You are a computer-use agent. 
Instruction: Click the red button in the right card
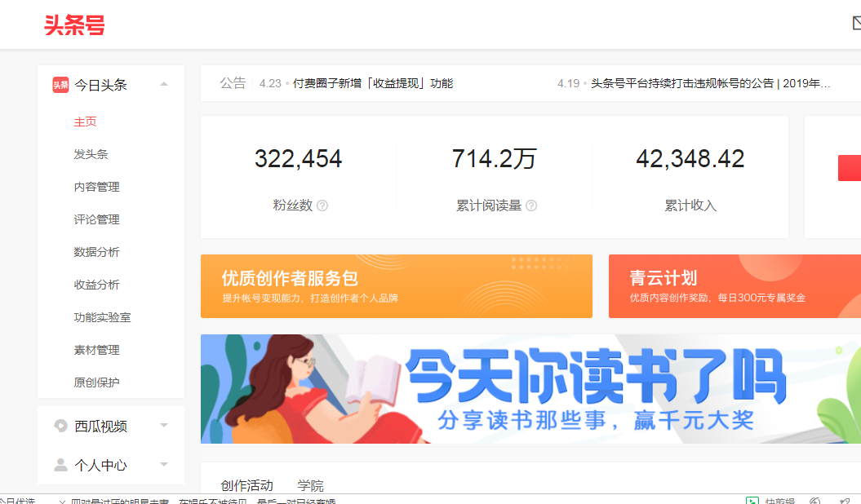point(850,168)
